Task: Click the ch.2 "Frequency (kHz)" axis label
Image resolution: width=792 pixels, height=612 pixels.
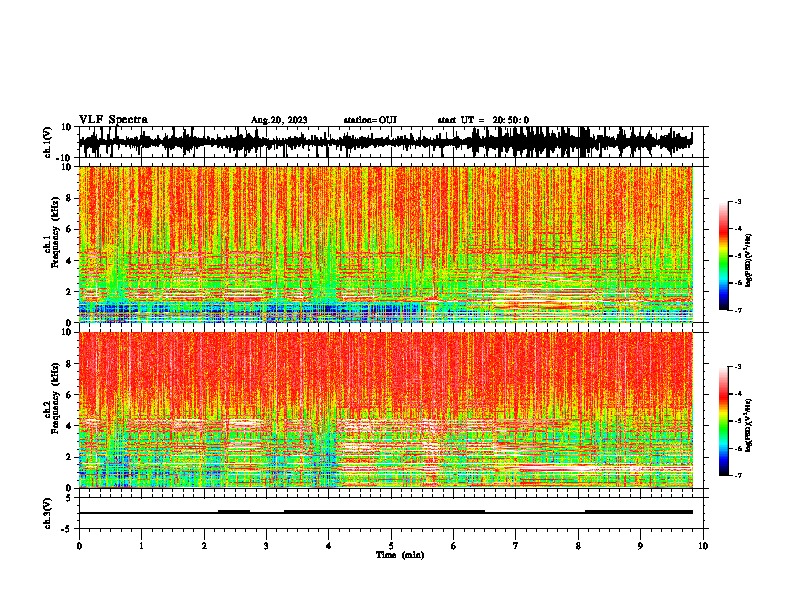Action: (56, 398)
